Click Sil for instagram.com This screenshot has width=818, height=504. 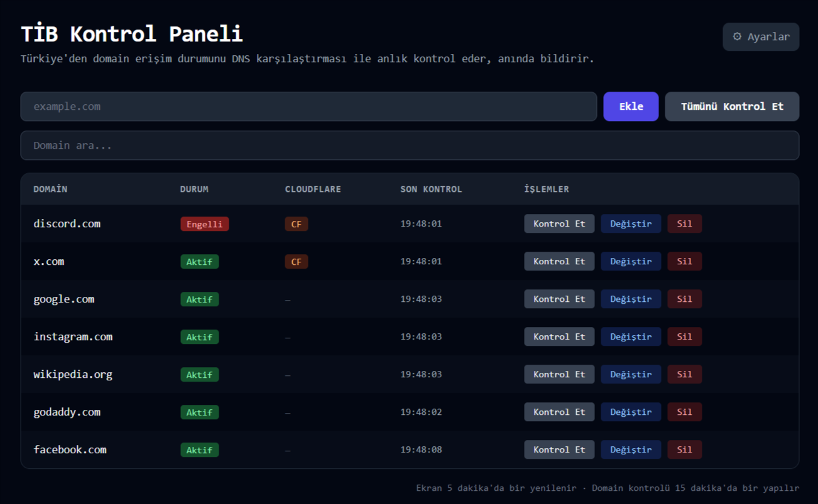click(684, 337)
